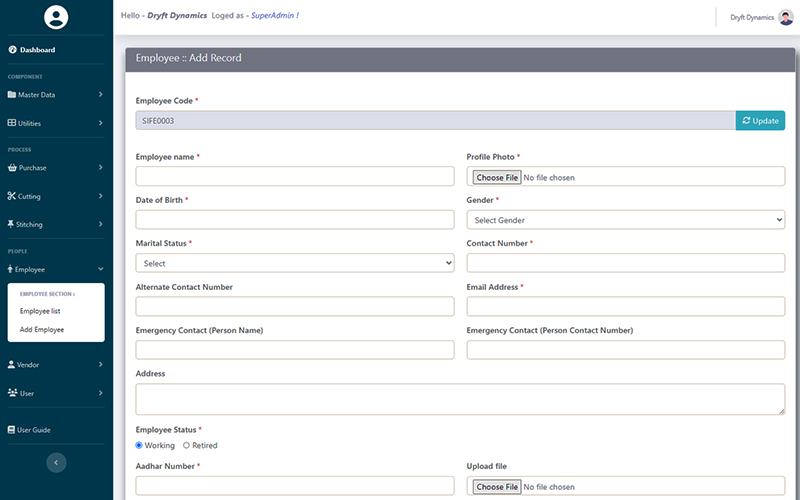Focus the Email Address text field

[x=625, y=306]
